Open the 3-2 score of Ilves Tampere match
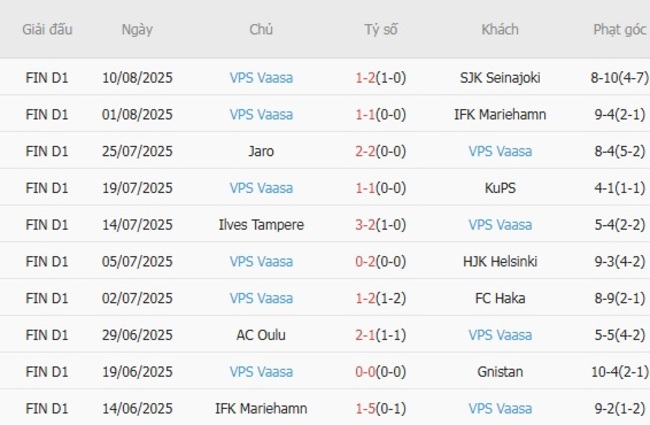 [x=366, y=225]
